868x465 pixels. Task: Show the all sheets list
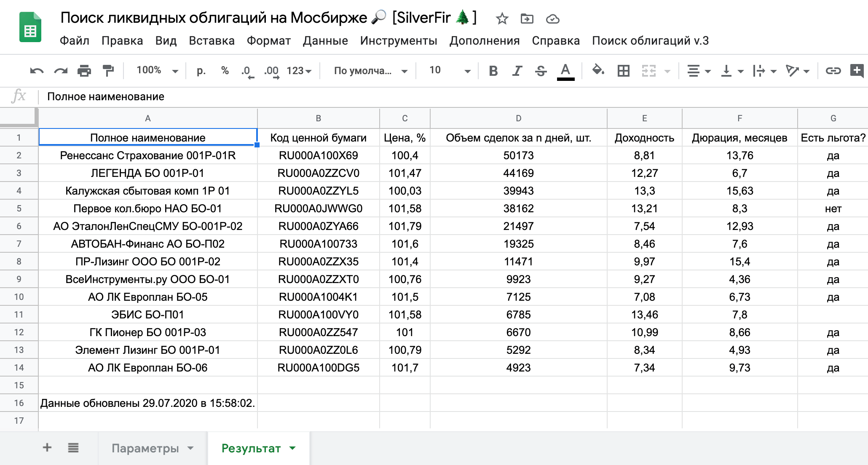pos(73,448)
